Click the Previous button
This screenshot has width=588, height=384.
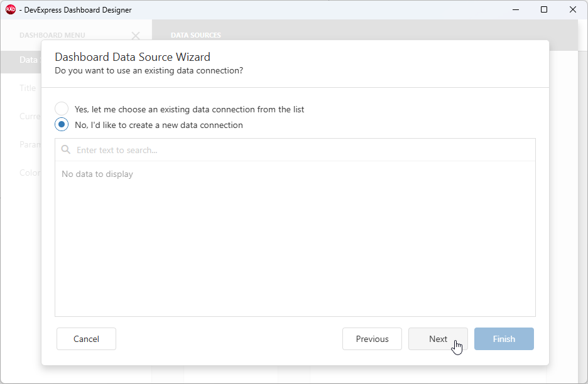[x=372, y=339]
